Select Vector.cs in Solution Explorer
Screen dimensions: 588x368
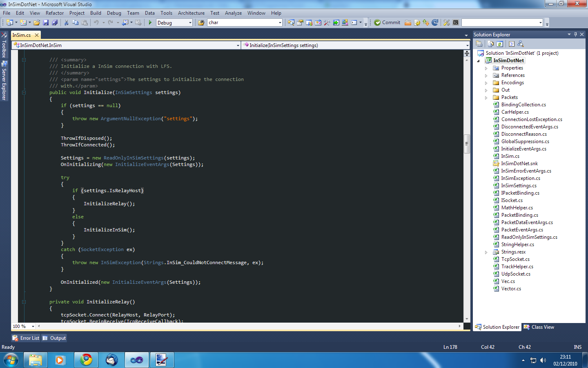pyautogui.click(x=511, y=289)
